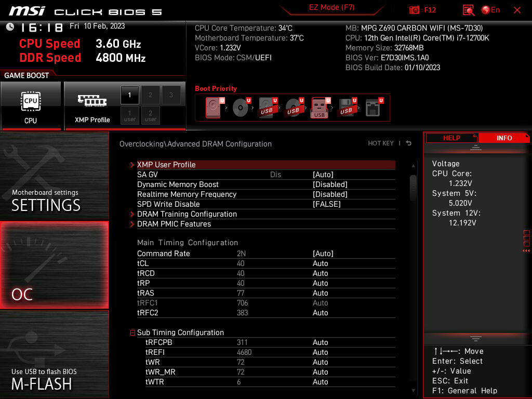Change Realtime Memory Frequency [Disabled] setting
This screenshot has height=399, width=532.
point(330,194)
